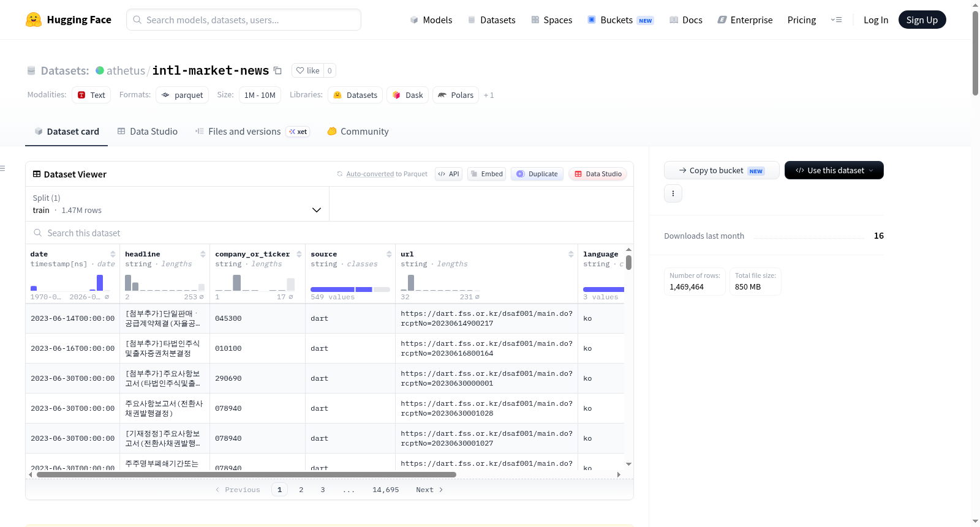Focus the top search models field

244,20
